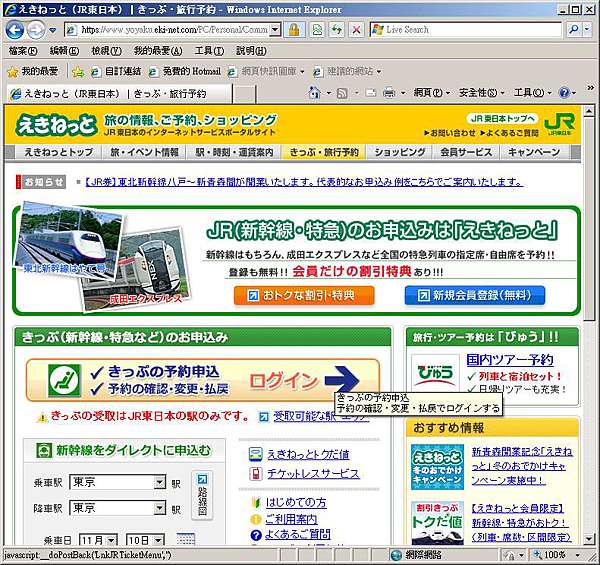This screenshot has width=600, height=565.
Task: Select 会員サービス navigation tab
Action: (466, 152)
